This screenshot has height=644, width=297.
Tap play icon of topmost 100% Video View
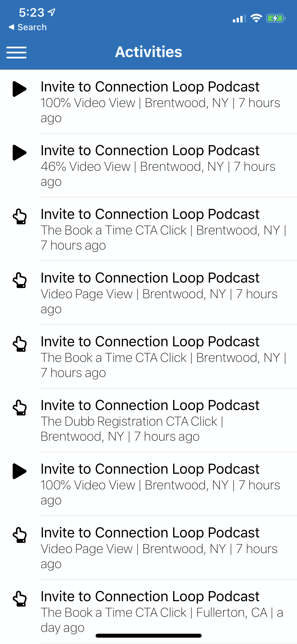pos(20,89)
